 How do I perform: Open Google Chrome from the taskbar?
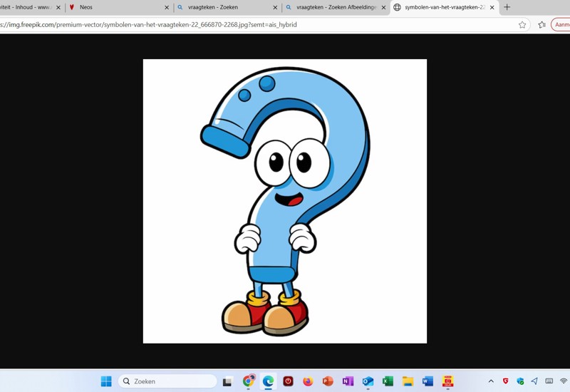click(x=248, y=381)
